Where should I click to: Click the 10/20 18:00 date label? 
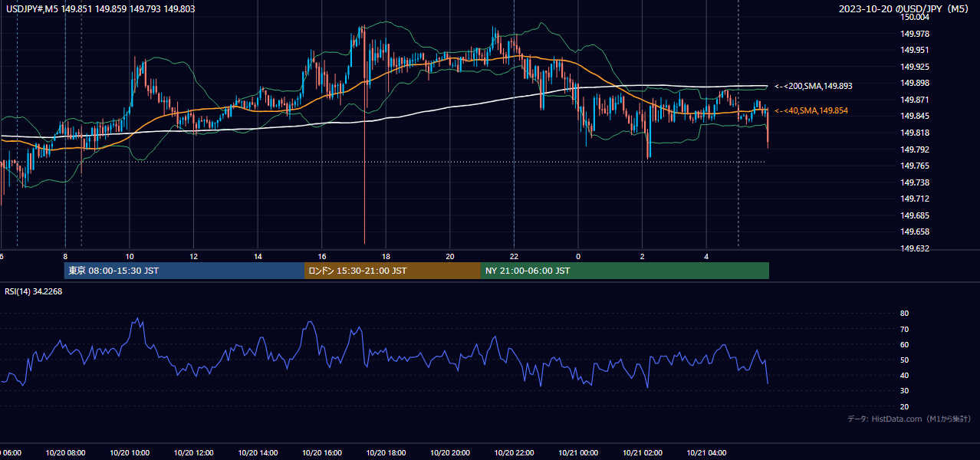(x=386, y=453)
